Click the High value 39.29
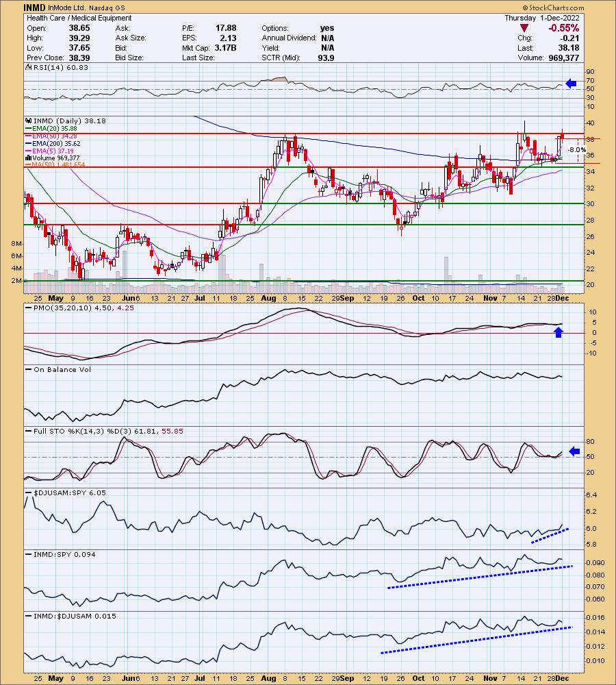616x685 pixels. coord(79,38)
